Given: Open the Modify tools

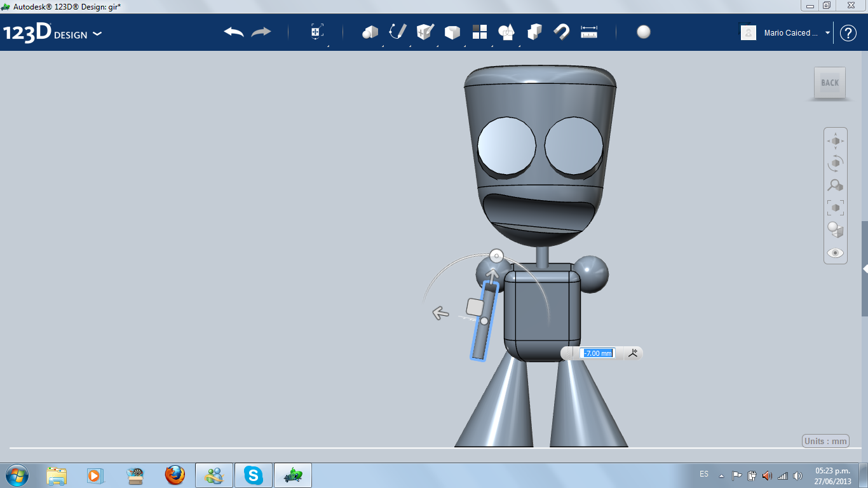Looking at the screenshot, I should coord(452,32).
